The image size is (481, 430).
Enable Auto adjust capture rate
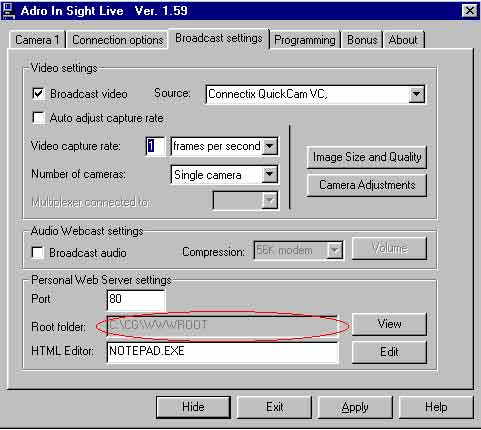[x=38, y=118]
